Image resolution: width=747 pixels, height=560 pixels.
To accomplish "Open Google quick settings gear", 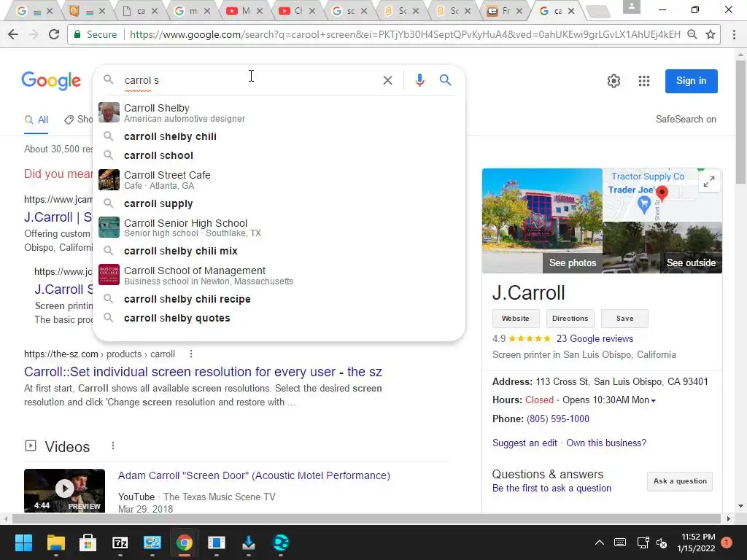I will tap(614, 81).
